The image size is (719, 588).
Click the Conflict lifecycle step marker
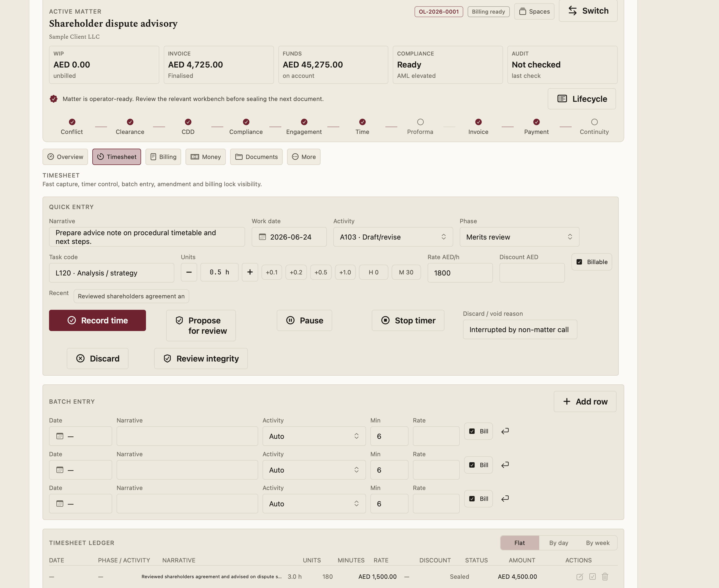pos(72,122)
